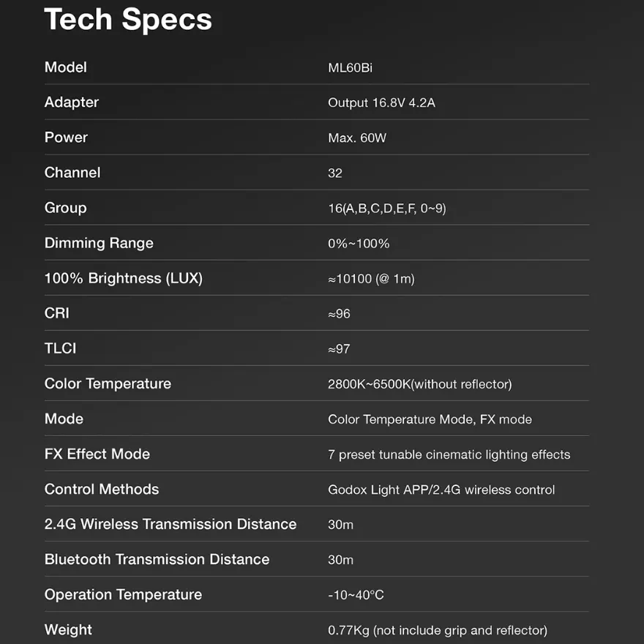Click the Channel value 32

[x=334, y=173]
